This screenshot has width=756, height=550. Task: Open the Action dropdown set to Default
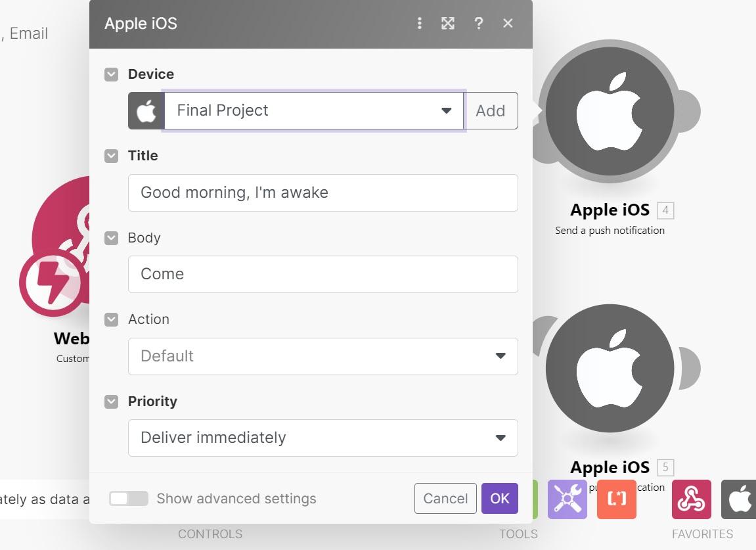(322, 356)
